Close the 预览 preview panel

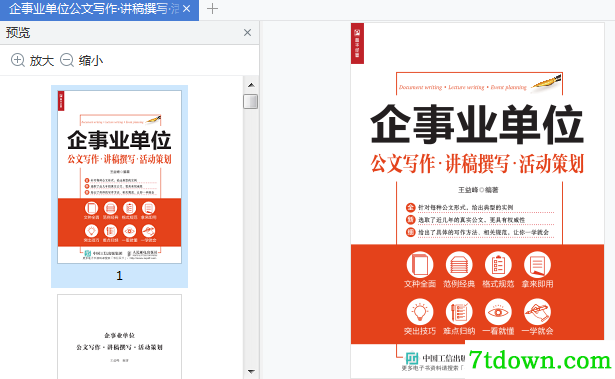[247, 33]
